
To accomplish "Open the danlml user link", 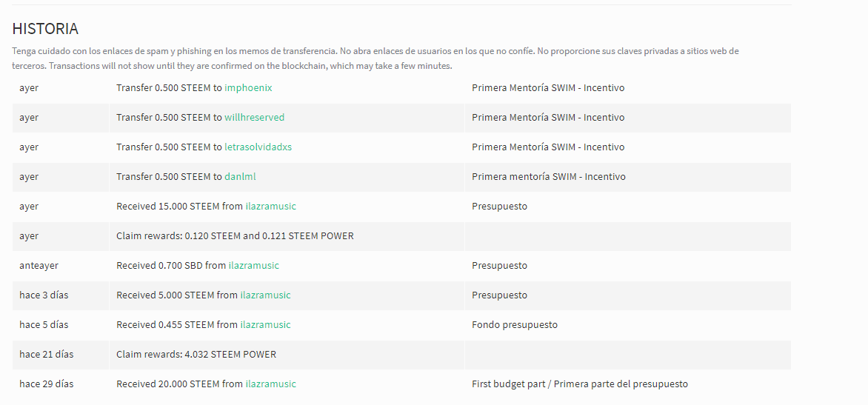I will [x=240, y=176].
